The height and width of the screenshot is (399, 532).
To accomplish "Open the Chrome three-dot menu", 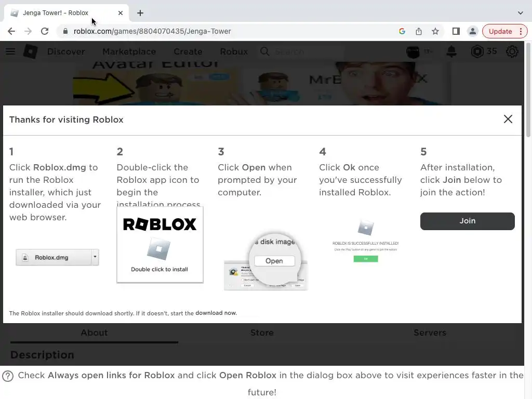I will click(521, 31).
